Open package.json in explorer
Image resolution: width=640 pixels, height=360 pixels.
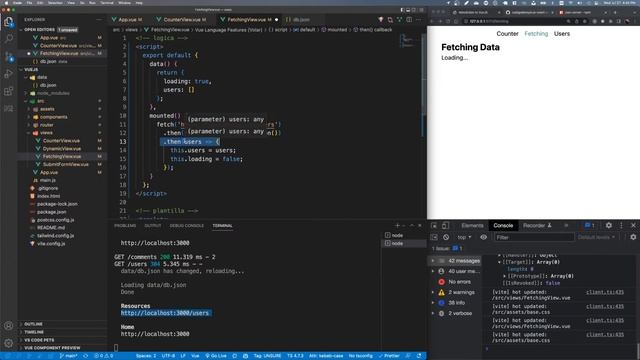(61, 212)
